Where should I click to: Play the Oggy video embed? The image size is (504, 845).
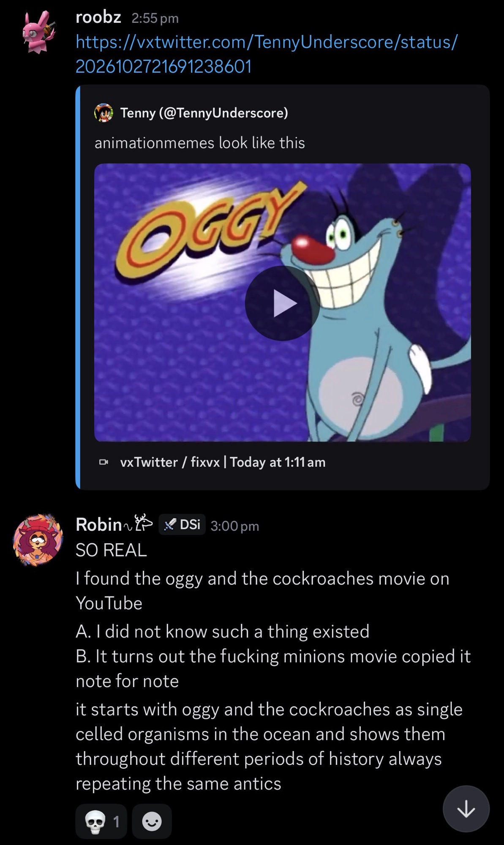282,303
